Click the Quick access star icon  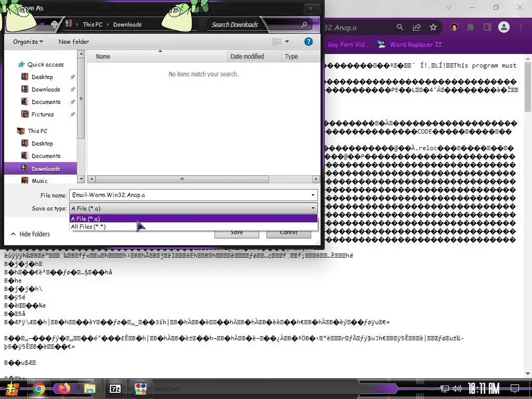pyautogui.click(x=21, y=64)
